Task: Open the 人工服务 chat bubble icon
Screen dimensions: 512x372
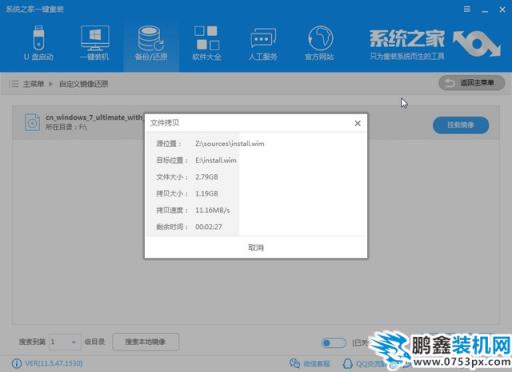Action: [x=263, y=38]
